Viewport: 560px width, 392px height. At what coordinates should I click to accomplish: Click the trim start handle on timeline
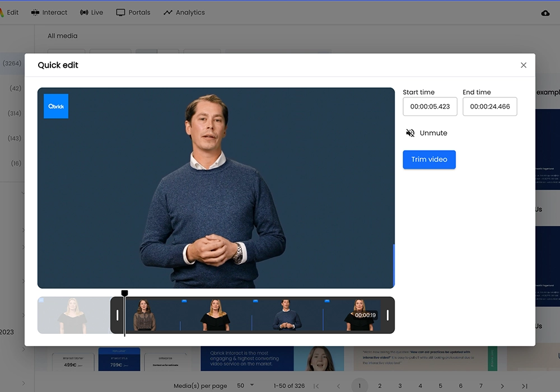click(x=118, y=315)
